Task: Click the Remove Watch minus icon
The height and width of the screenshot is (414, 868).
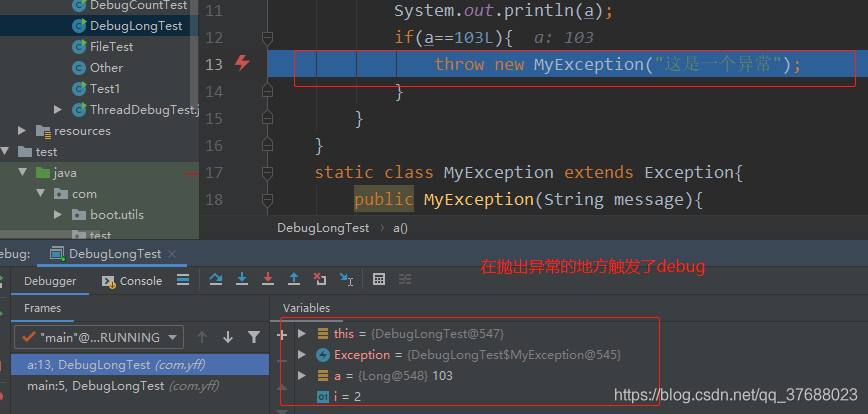Action: coord(282,360)
